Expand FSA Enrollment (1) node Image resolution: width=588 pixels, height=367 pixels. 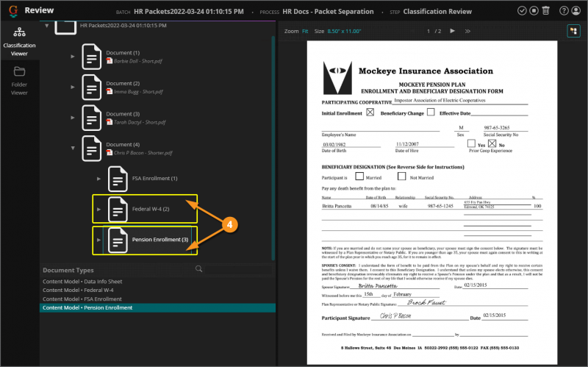98,179
